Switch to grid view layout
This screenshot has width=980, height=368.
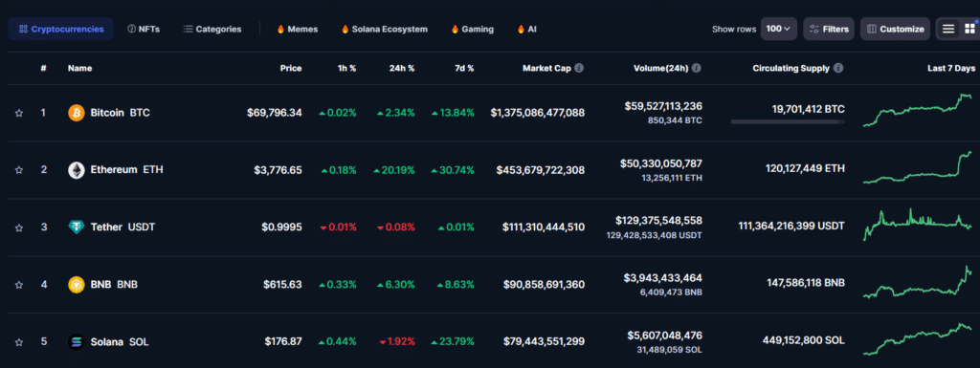[969, 29]
